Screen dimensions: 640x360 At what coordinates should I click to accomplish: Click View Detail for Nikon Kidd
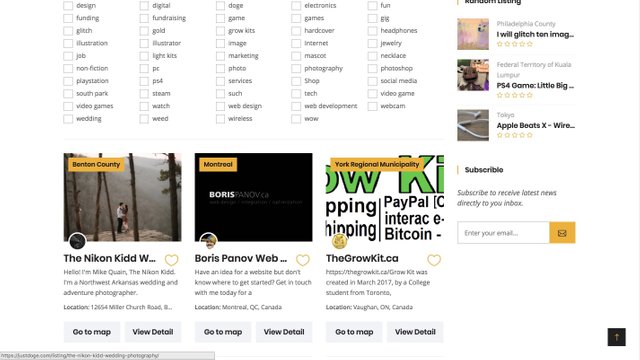coord(153,332)
